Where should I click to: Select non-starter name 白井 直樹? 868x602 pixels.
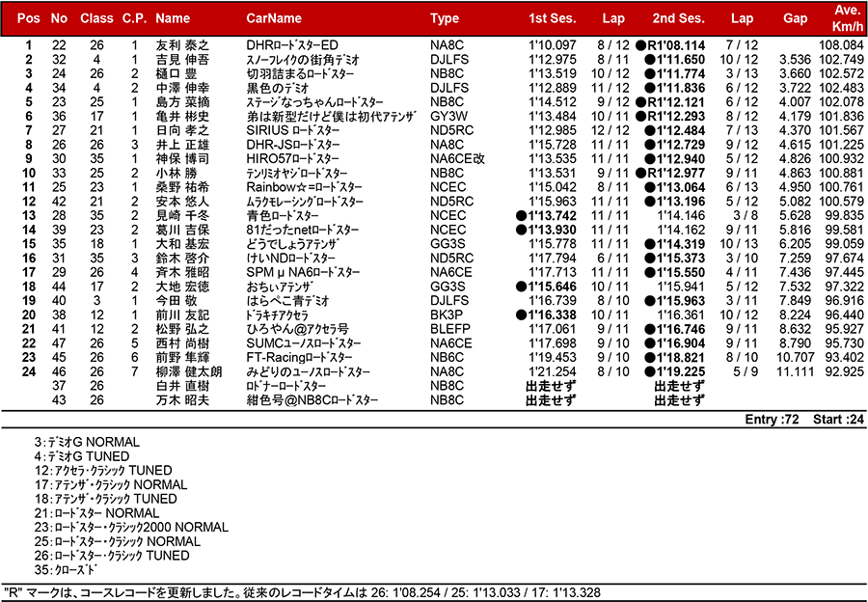pyautogui.click(x=182, y=386)
